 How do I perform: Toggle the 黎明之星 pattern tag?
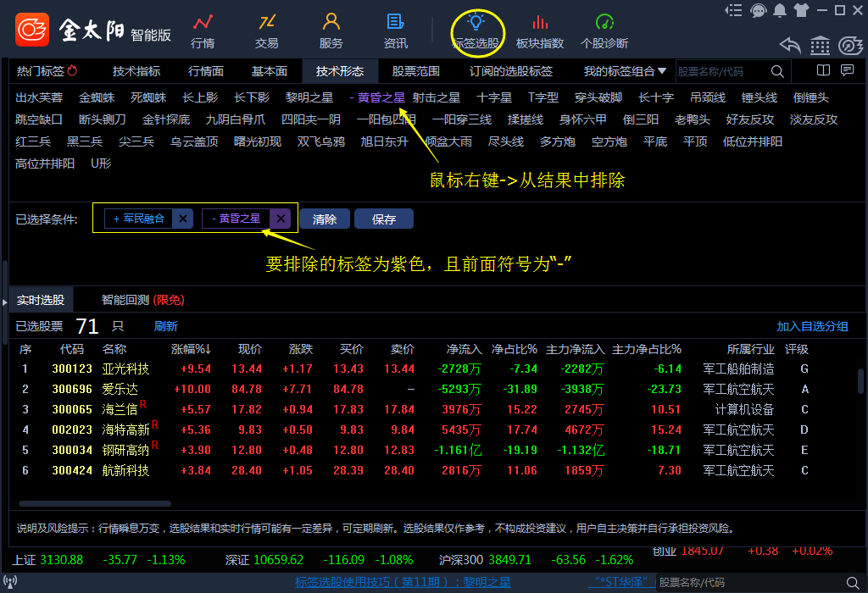click(x=309, y=98)
